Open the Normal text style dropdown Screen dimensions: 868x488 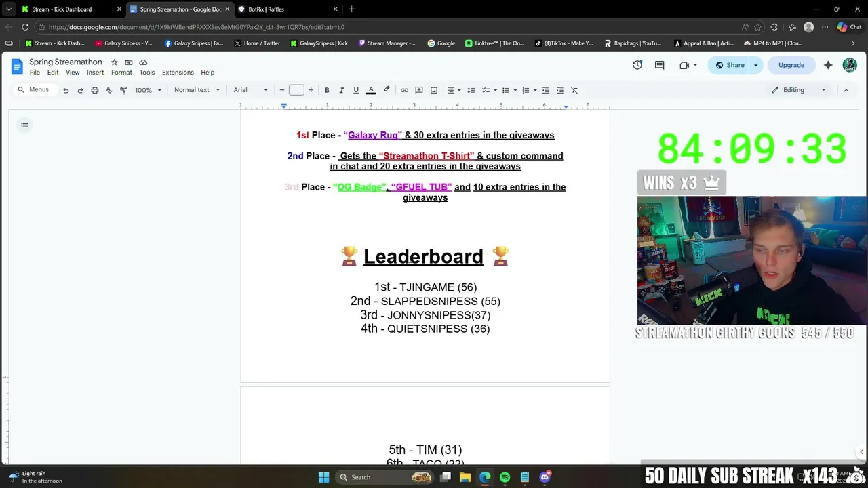197,90
